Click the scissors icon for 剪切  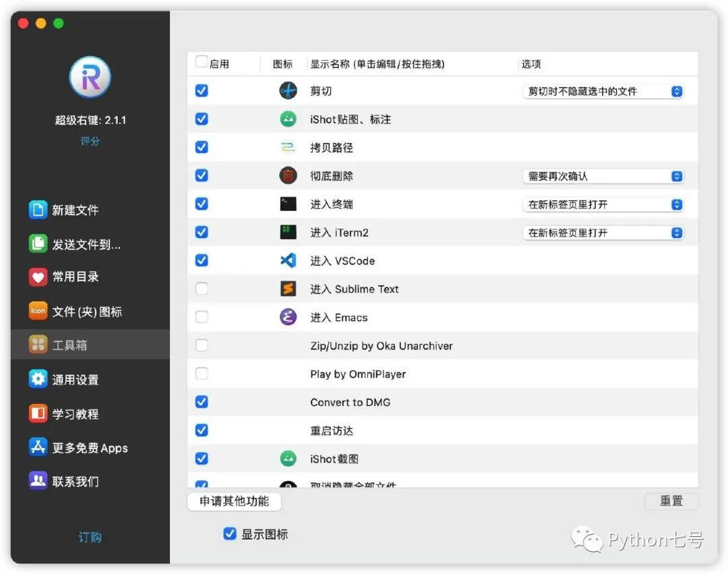click(288, 90)
